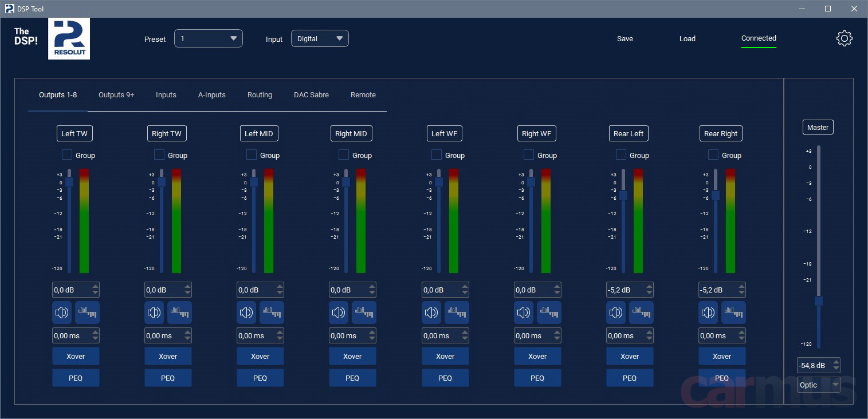Click the Left TW delay field showing 0,00 ms
This screenshot has height=419, width=868.
(76, 335)
